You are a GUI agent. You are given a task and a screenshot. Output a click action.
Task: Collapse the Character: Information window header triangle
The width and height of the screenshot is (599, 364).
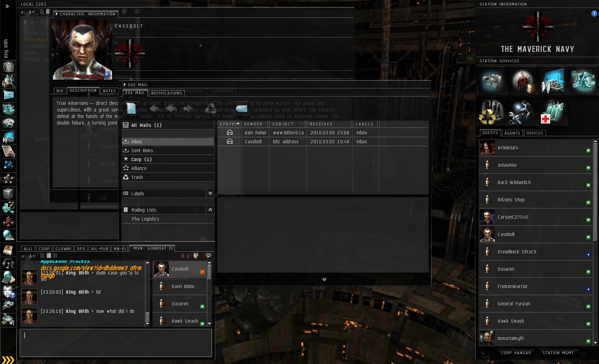coord(57,14)
